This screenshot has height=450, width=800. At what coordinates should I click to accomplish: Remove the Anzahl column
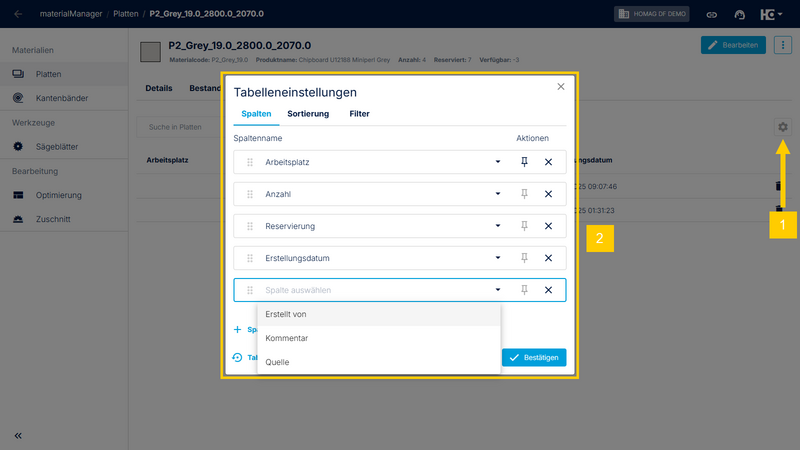548,194
